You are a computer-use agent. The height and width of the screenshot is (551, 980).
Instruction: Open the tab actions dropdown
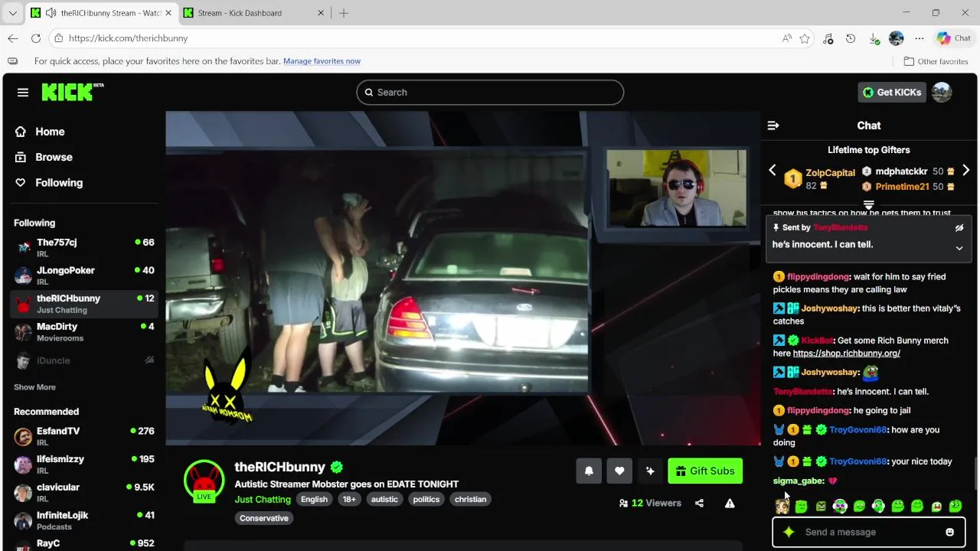pos(12,13)
